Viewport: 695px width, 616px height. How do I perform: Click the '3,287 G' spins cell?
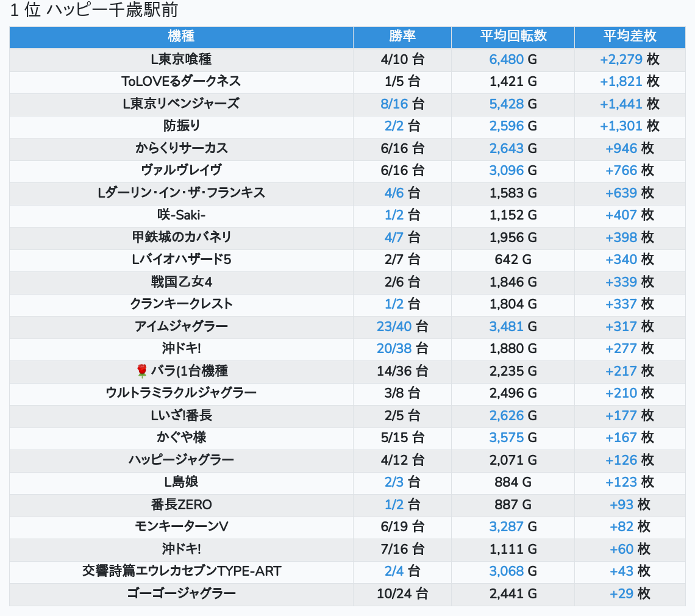click(x=513, y=527)
